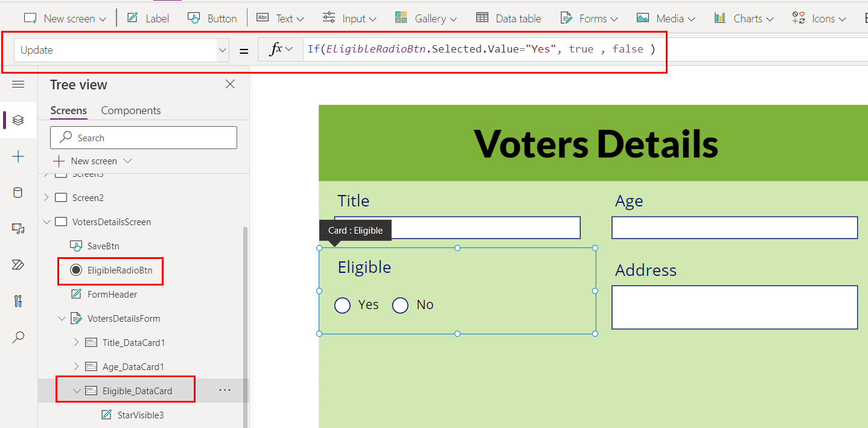The image size is (868, 428).
Task: Switch to the Screens tab
Action: click(68, 110)
